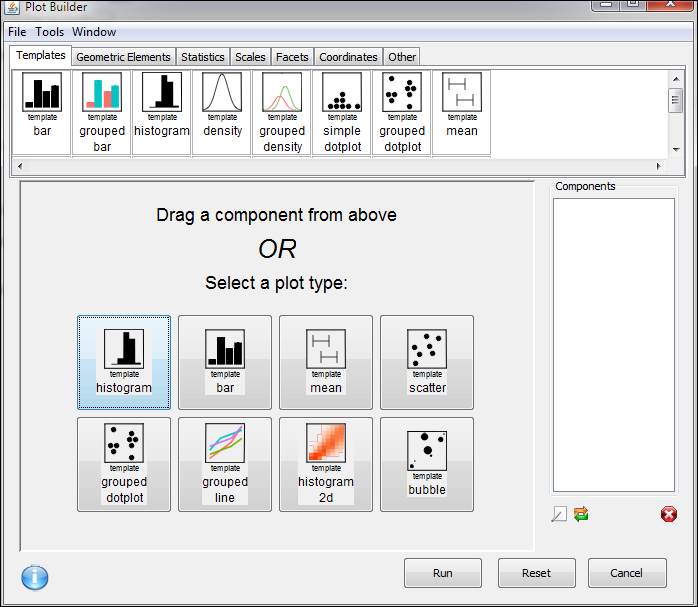Go to the Coordinates tab
This screenshot has height=607, width=698.
pyautogui.click(x=348, y=57)
